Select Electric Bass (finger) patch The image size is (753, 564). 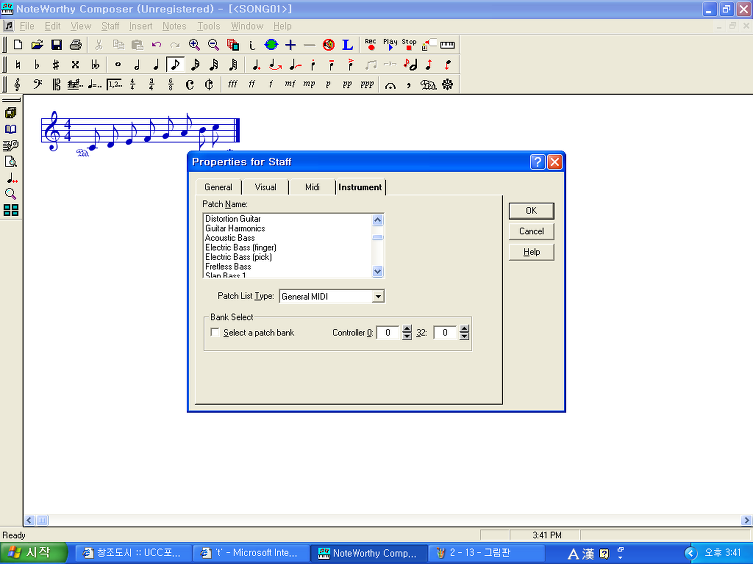coord(241,247)
